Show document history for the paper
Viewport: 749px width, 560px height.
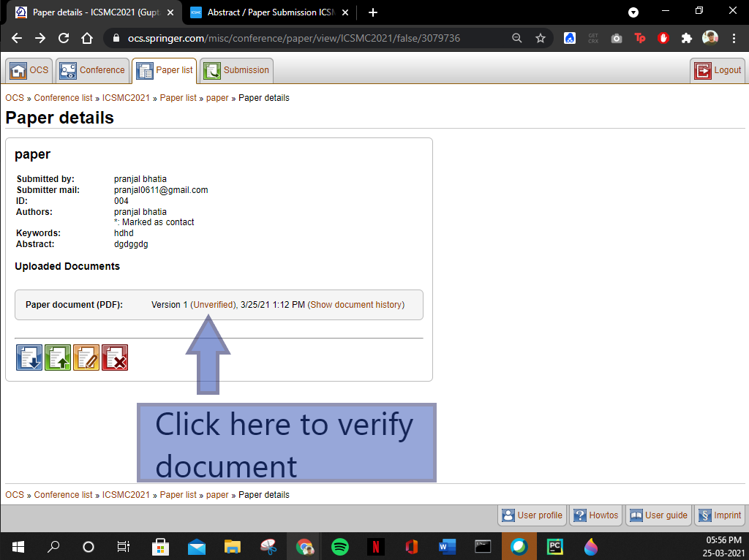(x=357, y=305)
